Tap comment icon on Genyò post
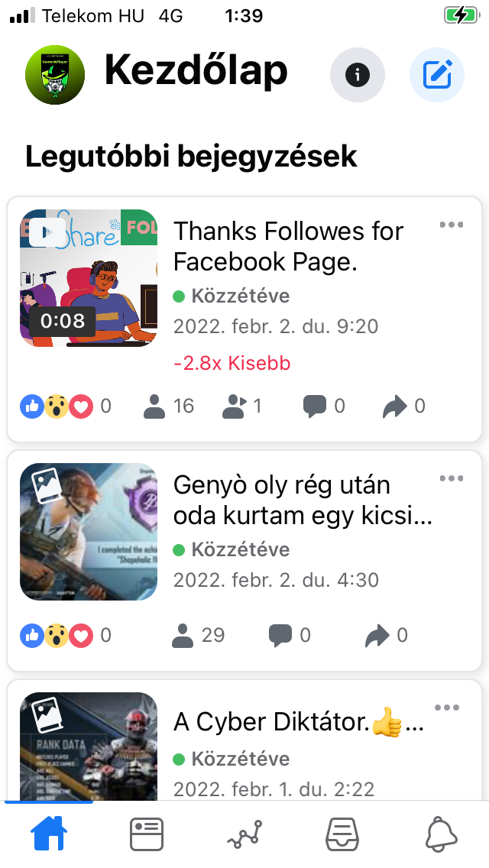The height and width of the screenshot is (868, 489). coord(290,635)
